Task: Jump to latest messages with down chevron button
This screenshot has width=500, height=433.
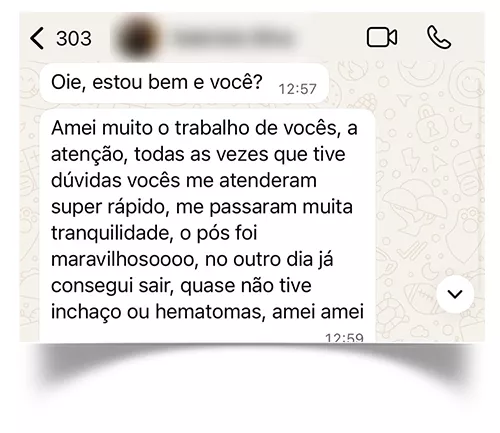Action: 455,294
